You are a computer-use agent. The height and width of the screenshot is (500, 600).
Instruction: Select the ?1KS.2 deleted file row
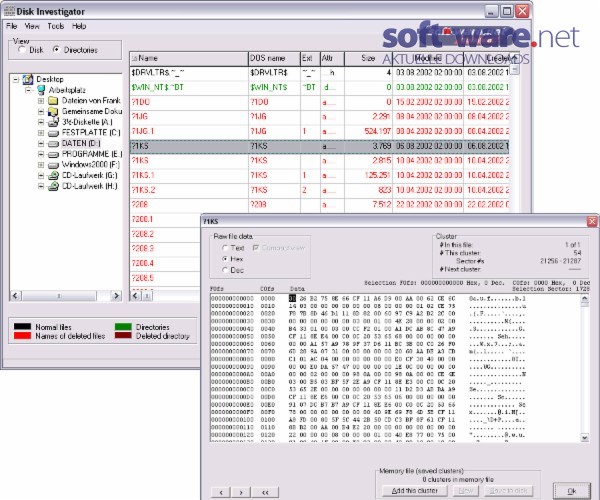click(x=320, y=190)
